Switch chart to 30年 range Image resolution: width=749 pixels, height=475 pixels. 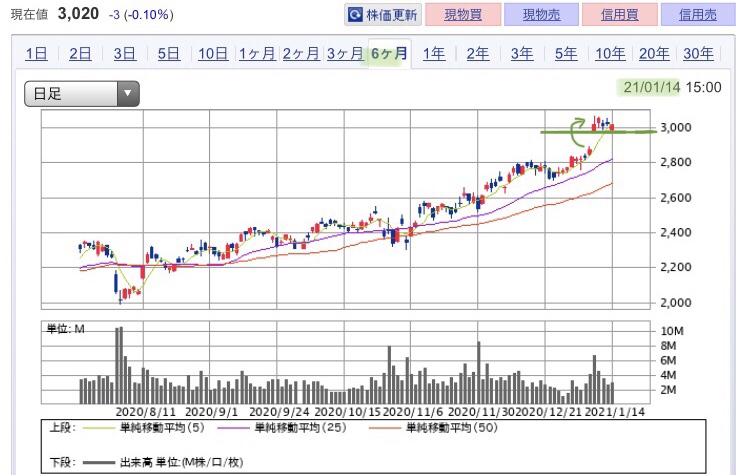pos(698,54)
